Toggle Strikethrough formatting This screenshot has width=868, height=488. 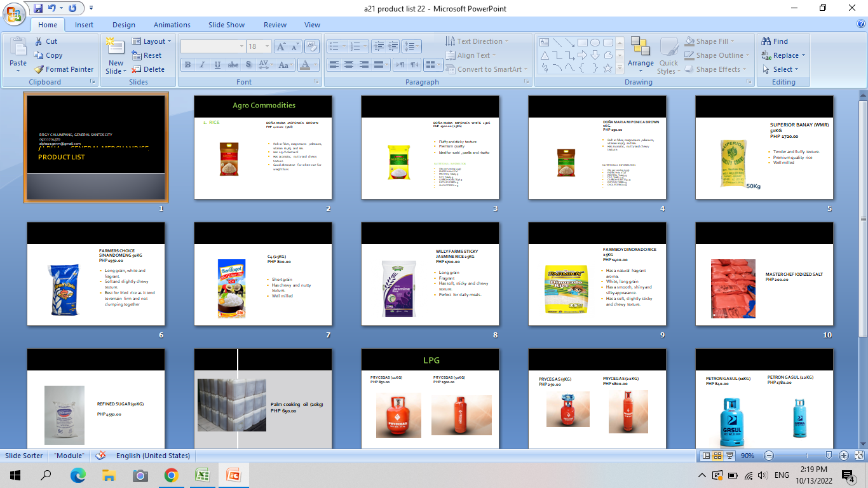click(233, 65)
